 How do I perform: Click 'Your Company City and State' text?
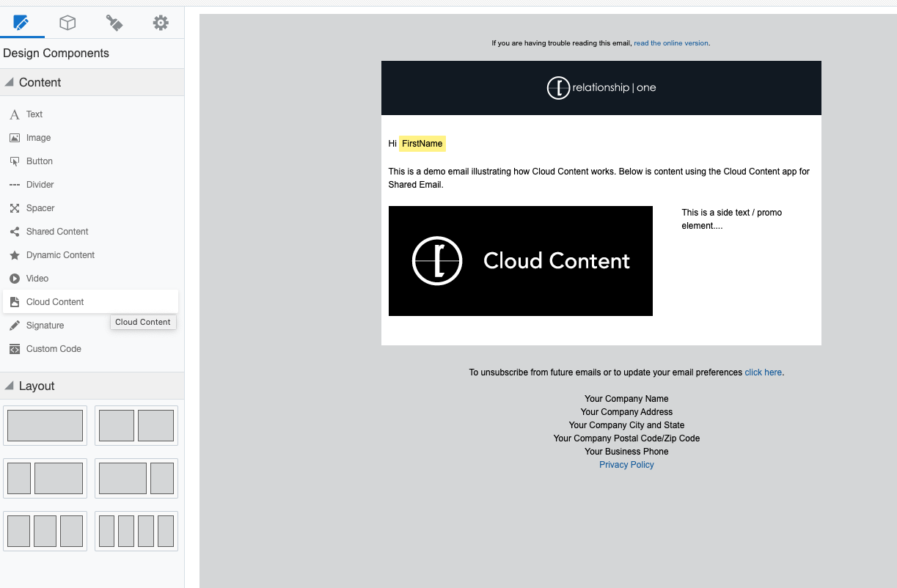[x=626, y=425]
